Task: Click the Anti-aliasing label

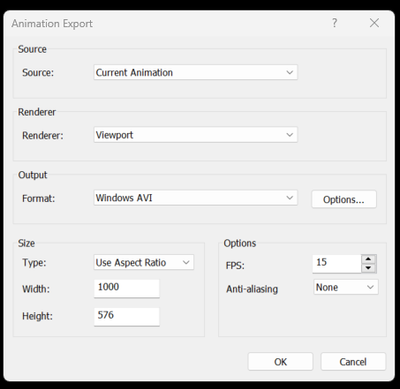Action: tap(252, 289)
